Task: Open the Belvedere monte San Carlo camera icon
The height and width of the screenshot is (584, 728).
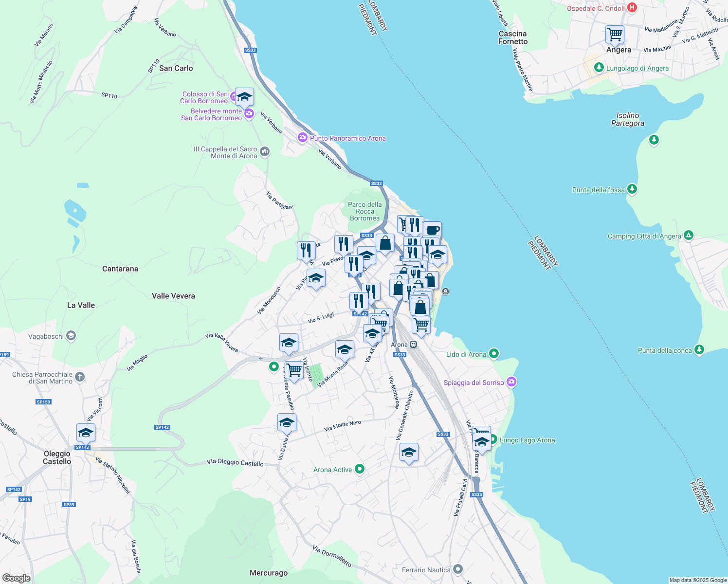Action: point(249,114)
